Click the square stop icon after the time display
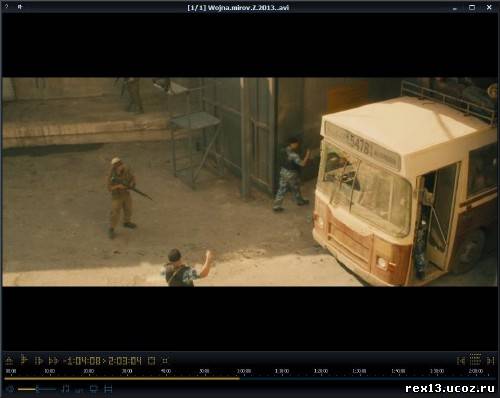The image size is (500, 398). [x=151, y=361]
